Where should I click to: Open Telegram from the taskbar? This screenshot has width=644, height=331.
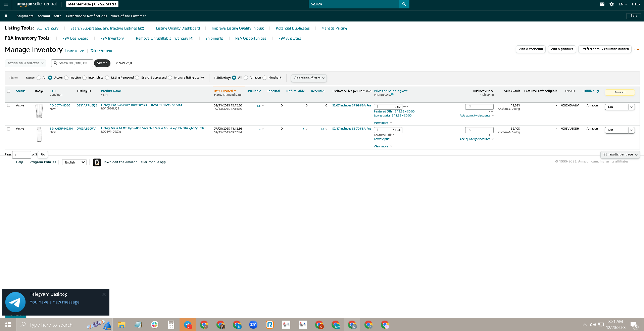pos(188,325)
